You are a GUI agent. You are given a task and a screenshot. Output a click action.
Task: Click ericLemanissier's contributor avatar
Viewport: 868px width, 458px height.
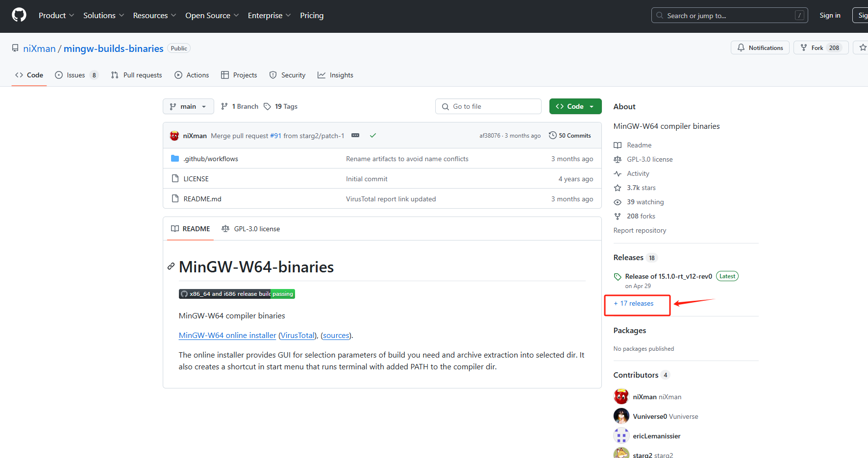pyautogui.click(x=621, y=435)
